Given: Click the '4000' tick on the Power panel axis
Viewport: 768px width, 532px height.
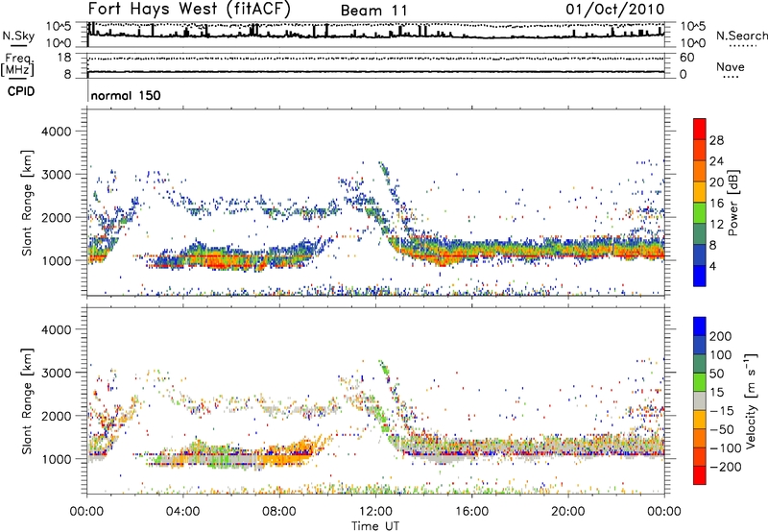Looking at the screenshot, I should tap(57, 132).
